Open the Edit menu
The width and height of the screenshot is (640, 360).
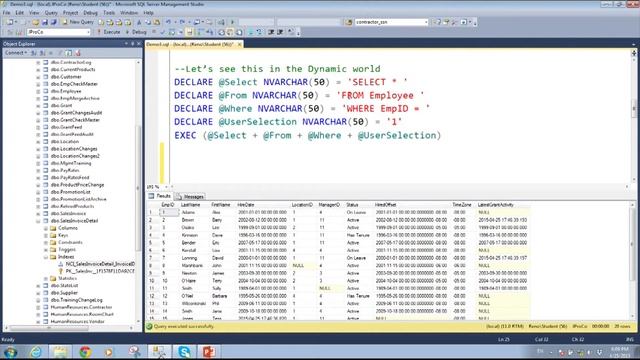[19, 13]
